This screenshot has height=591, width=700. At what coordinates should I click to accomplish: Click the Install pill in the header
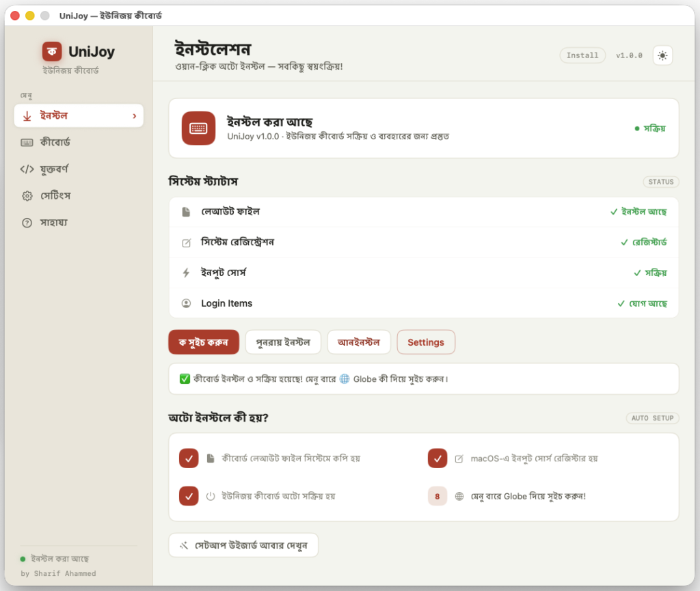[582, 55]
